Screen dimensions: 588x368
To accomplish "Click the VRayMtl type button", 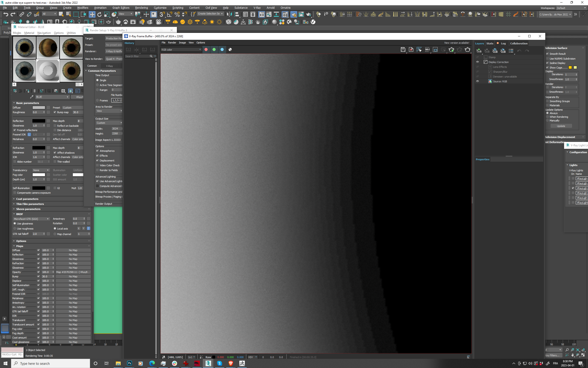I will pyautogui.click(x=77, y=97).
